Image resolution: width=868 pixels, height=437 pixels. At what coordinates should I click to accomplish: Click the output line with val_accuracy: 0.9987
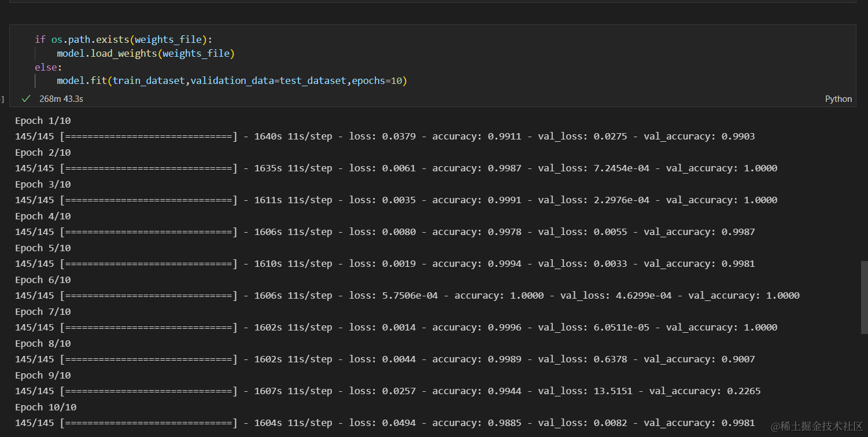(x=385, y=232)
